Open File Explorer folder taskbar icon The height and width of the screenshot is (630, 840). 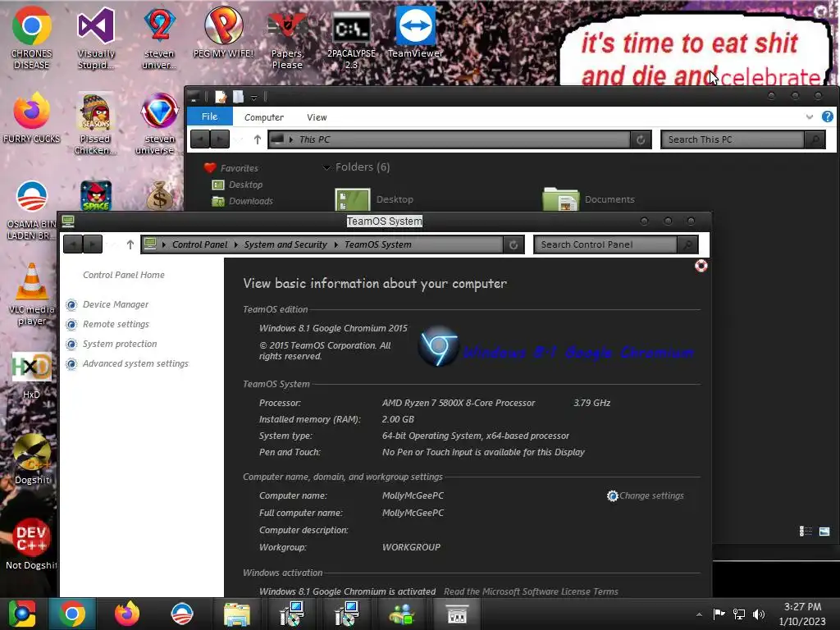coord(236,614)
